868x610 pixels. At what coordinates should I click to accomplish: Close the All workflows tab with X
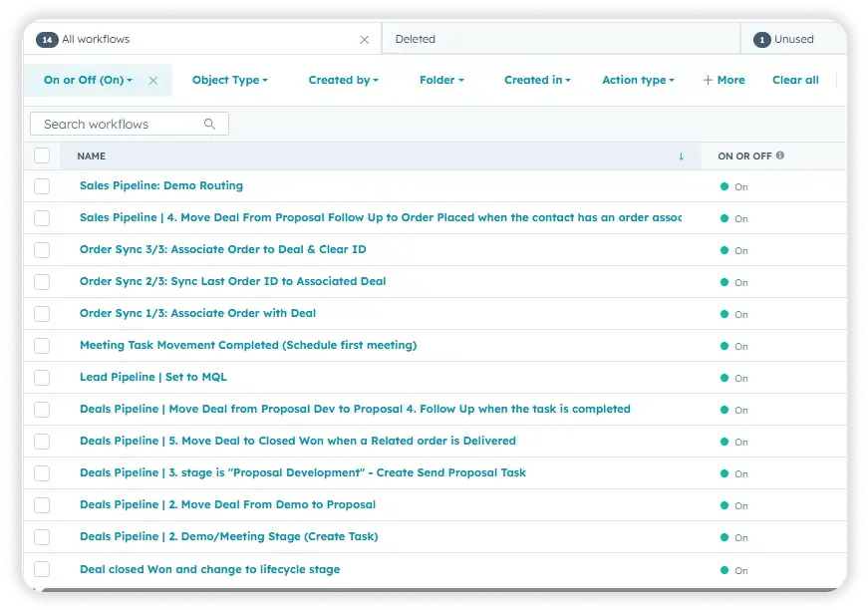[x=365, y=39]
